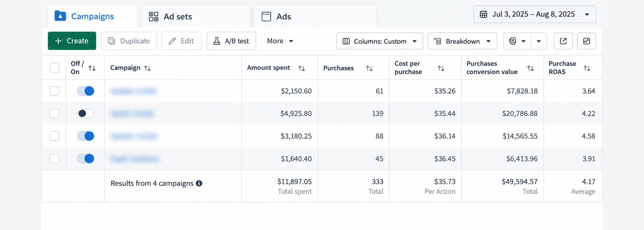Open the blurred campaign link in $2,150.60 row
644x230 pixels.
tap(133, 91)
